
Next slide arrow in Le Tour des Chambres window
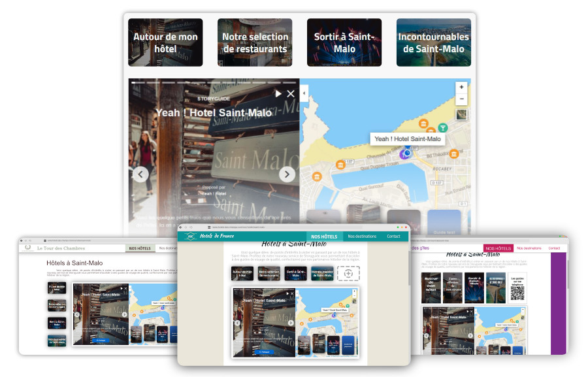[x=125, y=314]
